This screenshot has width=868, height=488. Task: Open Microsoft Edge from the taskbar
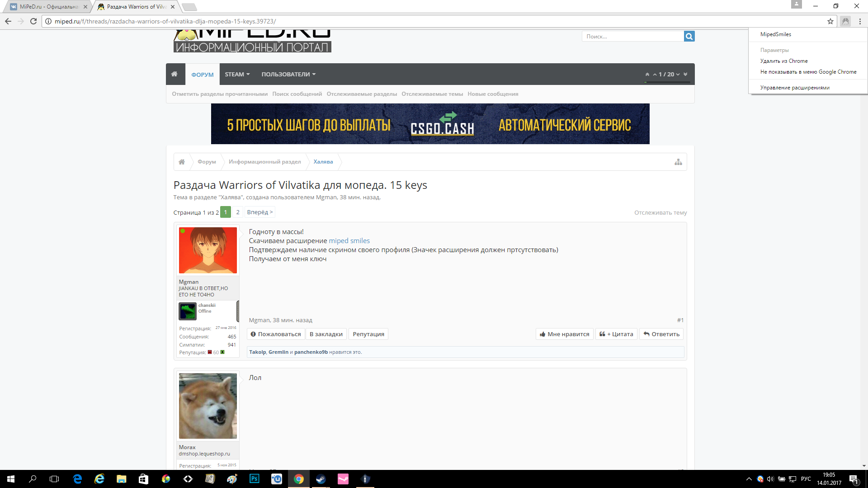tap(77, 479)
